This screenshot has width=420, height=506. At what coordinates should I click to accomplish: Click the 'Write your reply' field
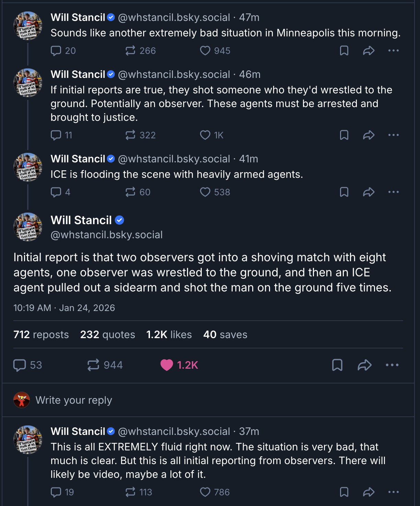(x=74, y=400)
